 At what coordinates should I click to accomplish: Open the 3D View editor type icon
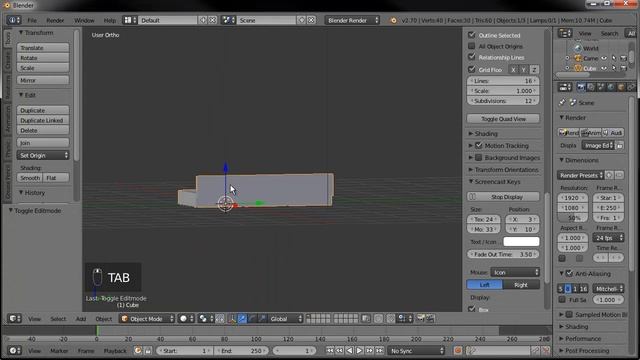[15, 319]
